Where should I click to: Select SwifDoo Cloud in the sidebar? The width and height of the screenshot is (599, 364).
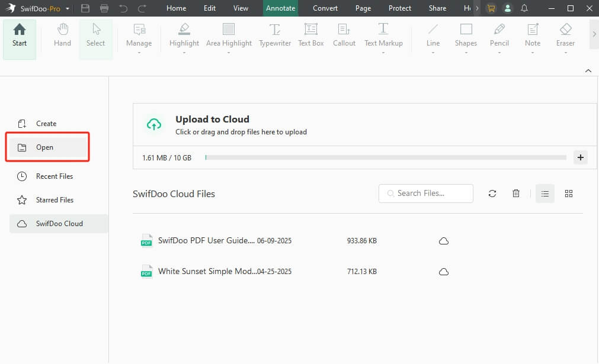[x=59, y=224]
